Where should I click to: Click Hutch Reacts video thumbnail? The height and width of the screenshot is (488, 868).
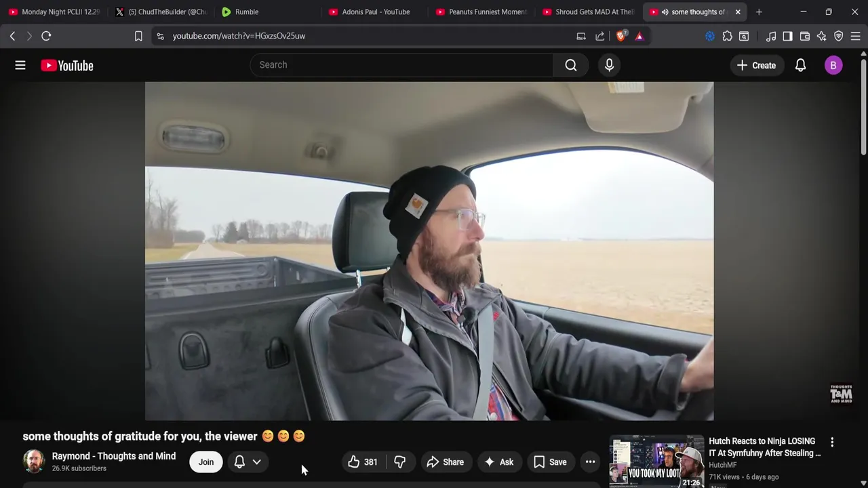[656, 462]
